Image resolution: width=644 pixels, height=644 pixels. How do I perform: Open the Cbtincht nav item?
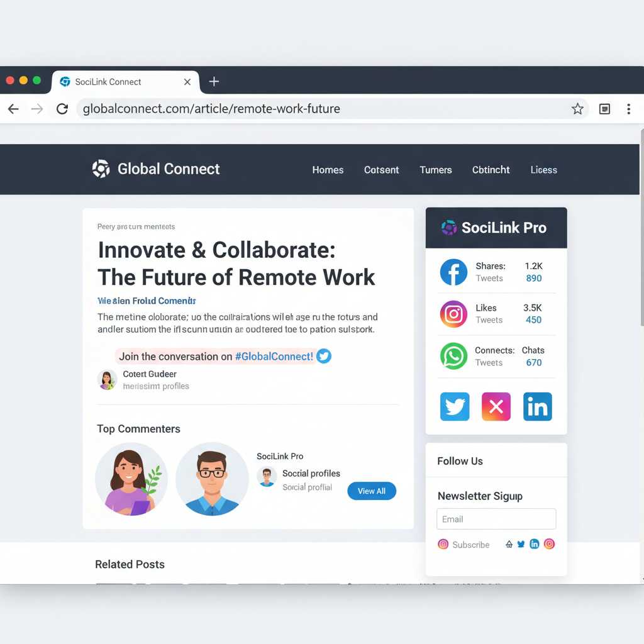coord(491,170)
